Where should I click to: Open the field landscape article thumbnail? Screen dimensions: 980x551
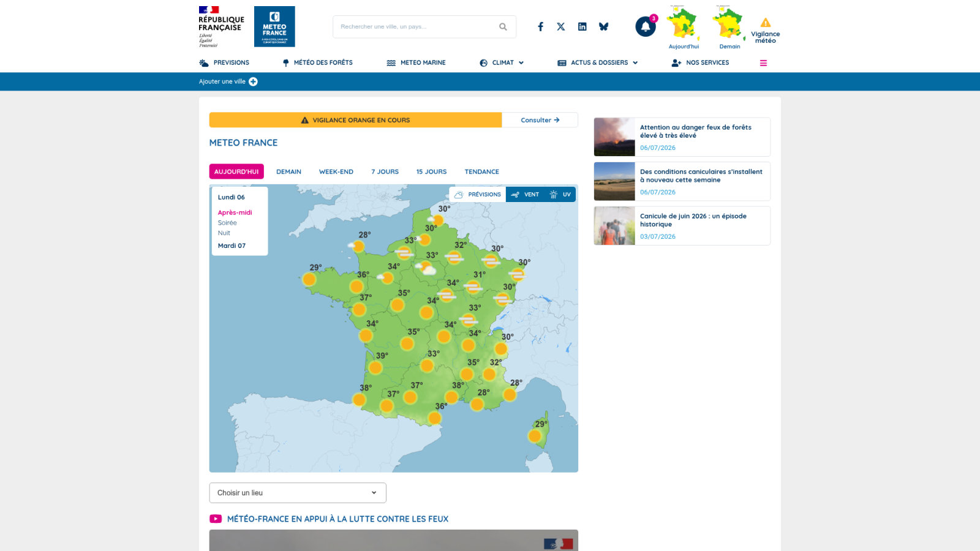coord(614,181)
